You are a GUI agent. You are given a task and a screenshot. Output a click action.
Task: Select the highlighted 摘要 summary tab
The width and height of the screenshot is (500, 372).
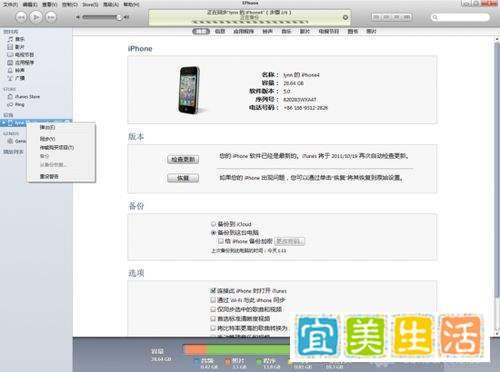(201, 31)
